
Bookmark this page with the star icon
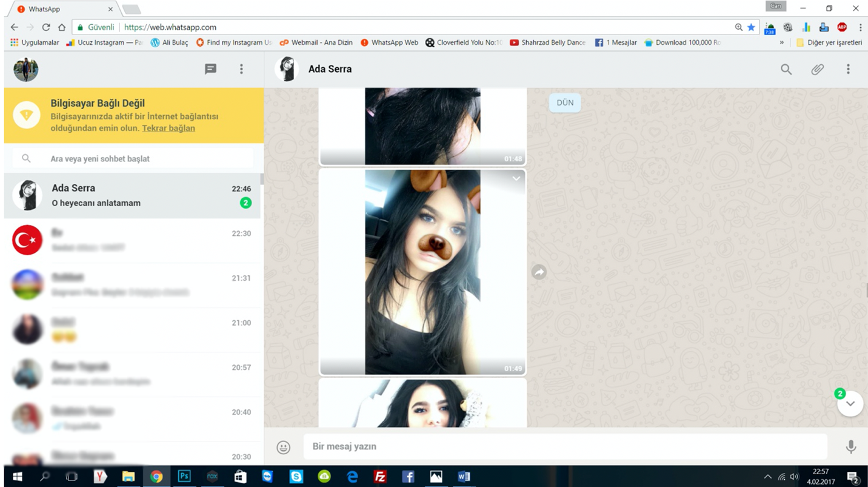coord(751,27)
